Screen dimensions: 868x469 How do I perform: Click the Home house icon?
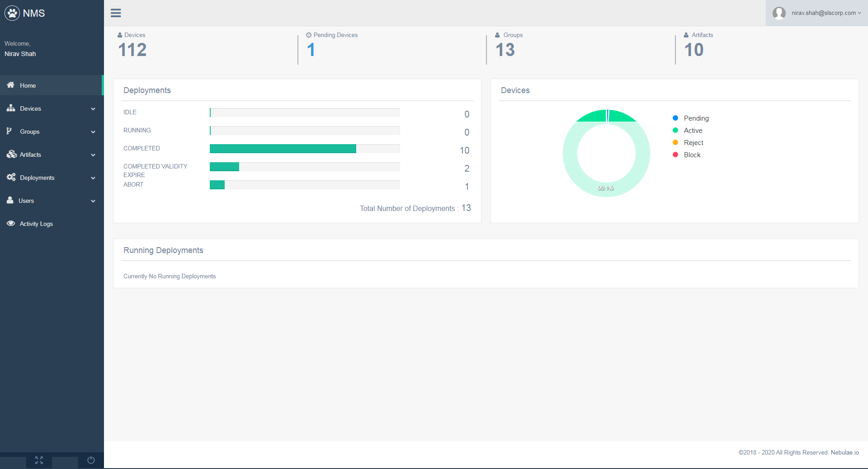click(x=11, y=85)
